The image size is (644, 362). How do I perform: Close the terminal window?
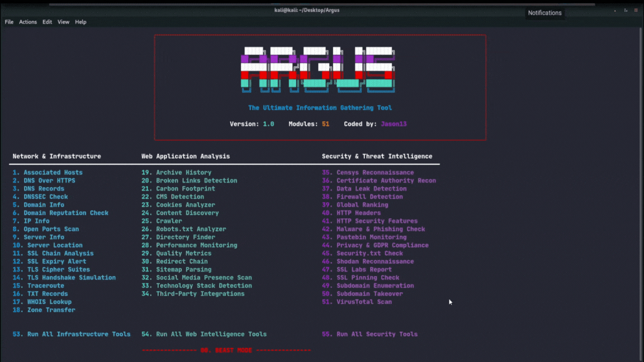(x=636, y=10)
